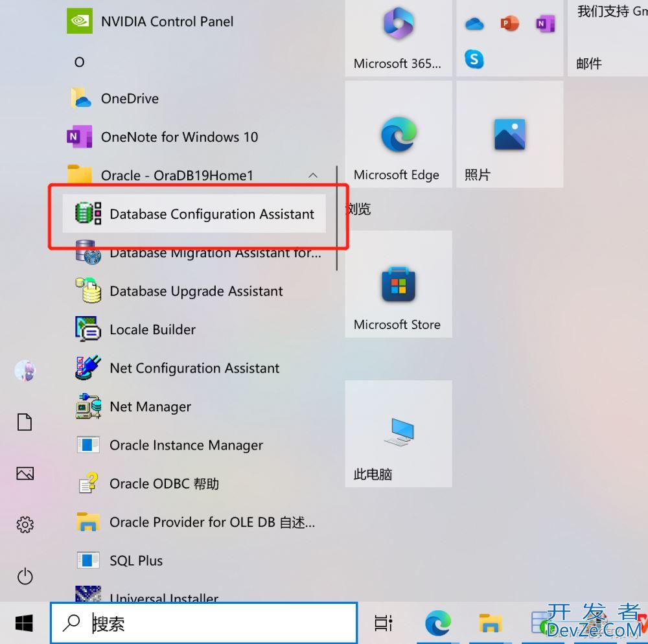Click the 浏览 tile group heading
The image size is (648, 644).
pos(358,209)
